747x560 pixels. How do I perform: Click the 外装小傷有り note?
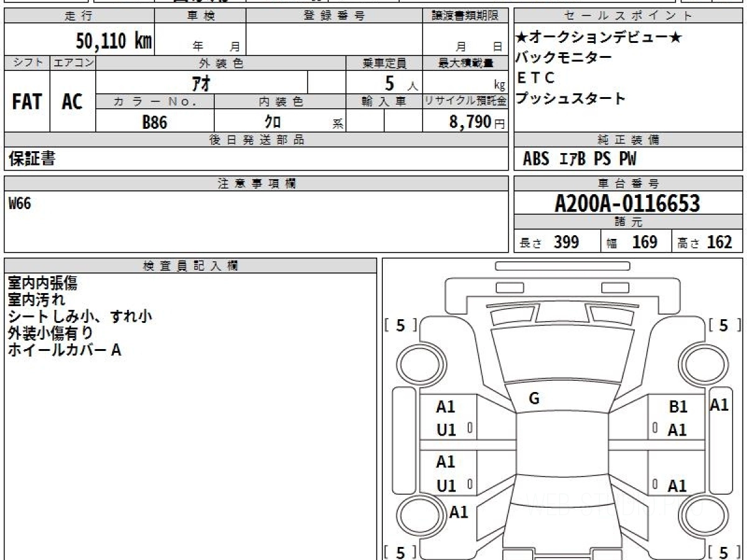click(50, 333)
